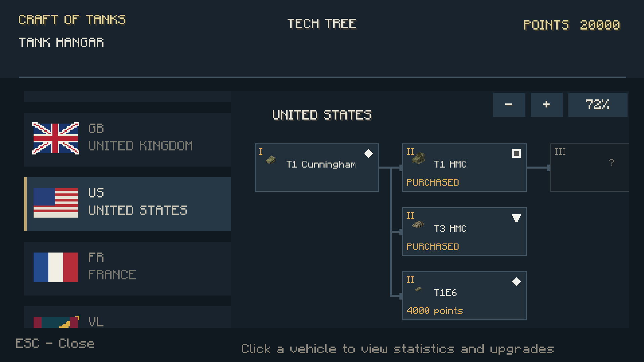644x362 pixels.
Task: Select the GB United Kingdom nation tab
Action: tap(128, 140)
